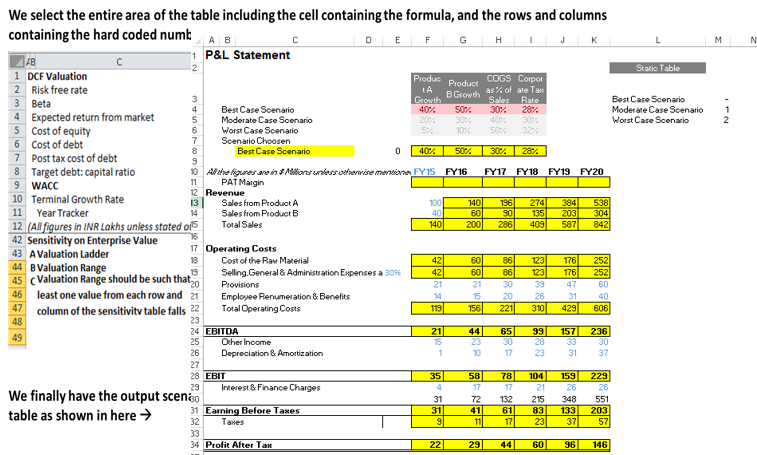Click the Interest & Finance Charges label

pyautogui.click(x=270, y=387)
